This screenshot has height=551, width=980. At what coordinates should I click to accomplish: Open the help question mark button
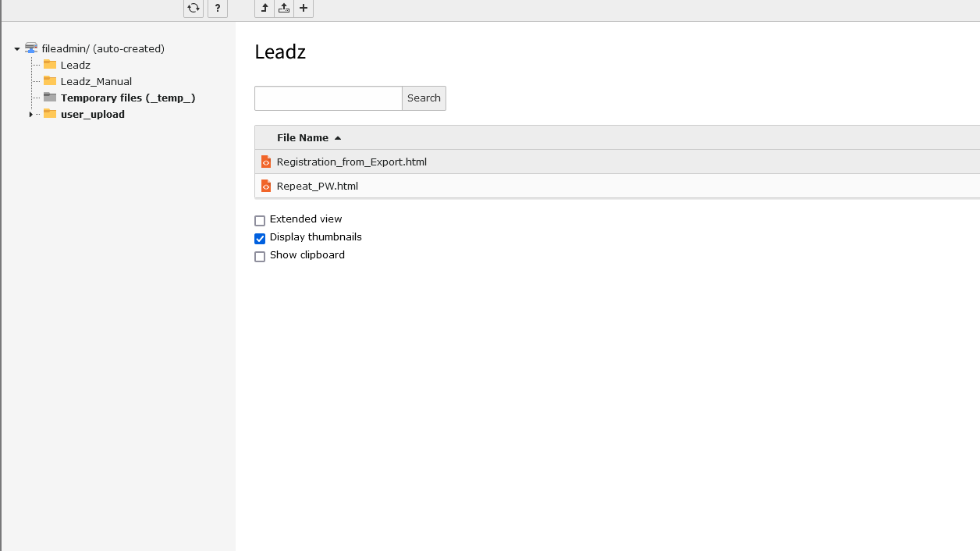(218, 9)
